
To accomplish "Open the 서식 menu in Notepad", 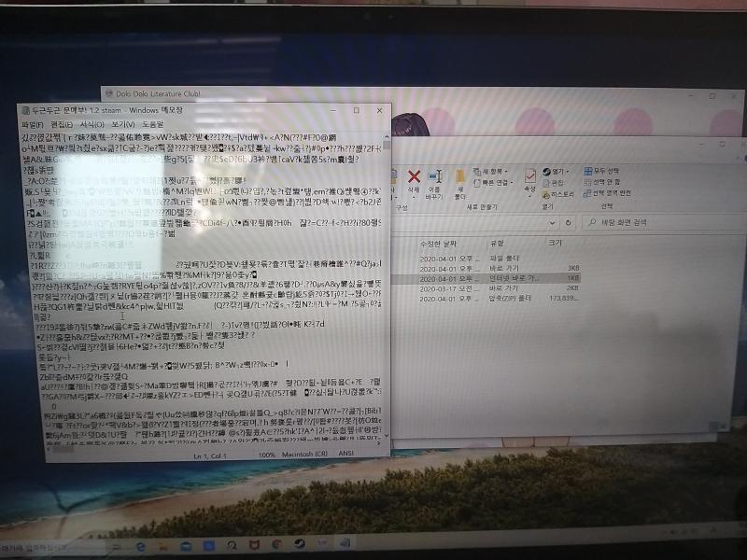I will pos(92,125).
